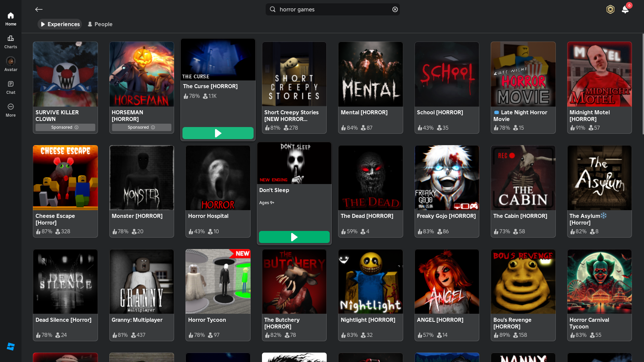
Task: Open Chat from the sidebar
Action: (11, 87)
